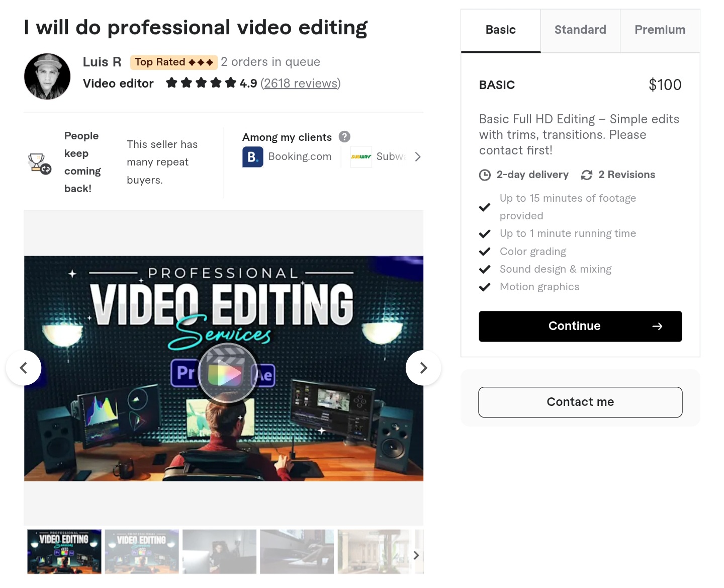Click the repeat buyers trophy icon
The image size is (724, 588).
click(39, 163)
